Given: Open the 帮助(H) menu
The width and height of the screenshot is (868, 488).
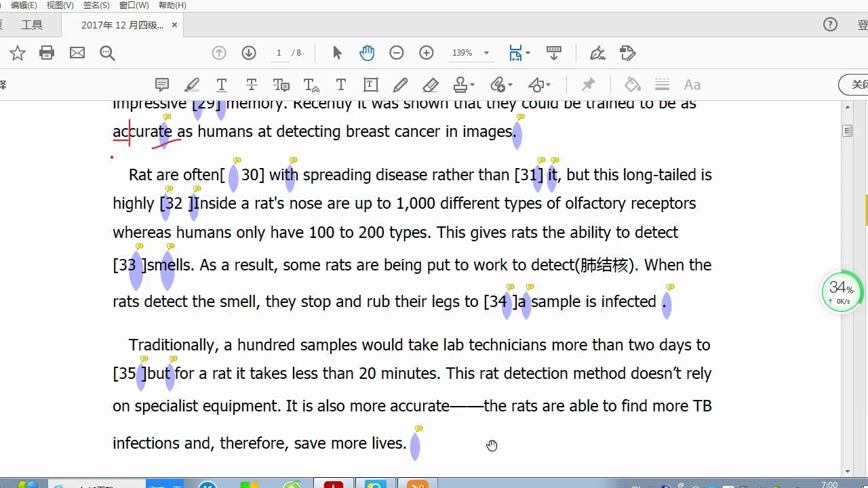Looking at the screenshot, I should pos(172,5).
